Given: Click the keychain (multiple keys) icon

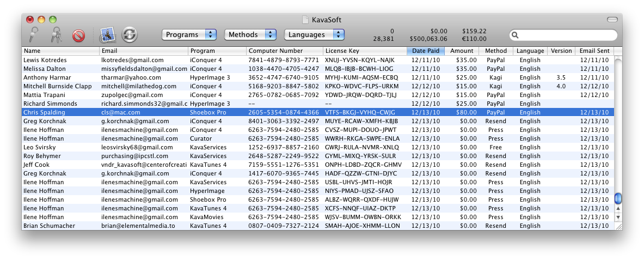Looking at the screenshot, I should [56, 35].
